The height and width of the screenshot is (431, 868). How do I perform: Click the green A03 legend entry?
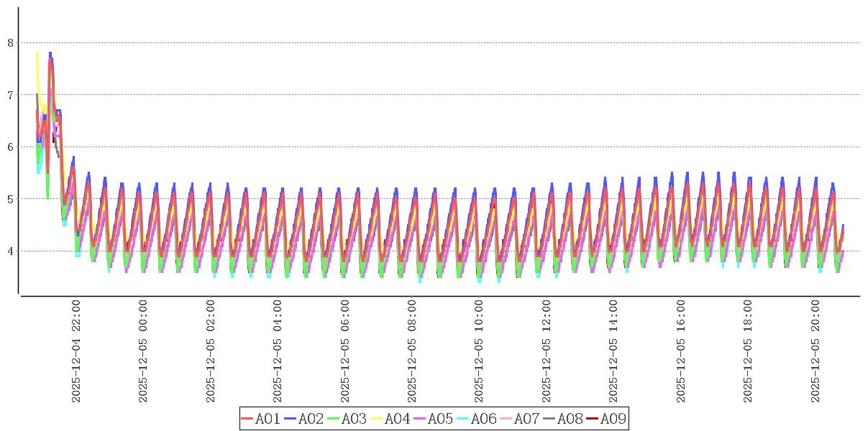(347, 419)
